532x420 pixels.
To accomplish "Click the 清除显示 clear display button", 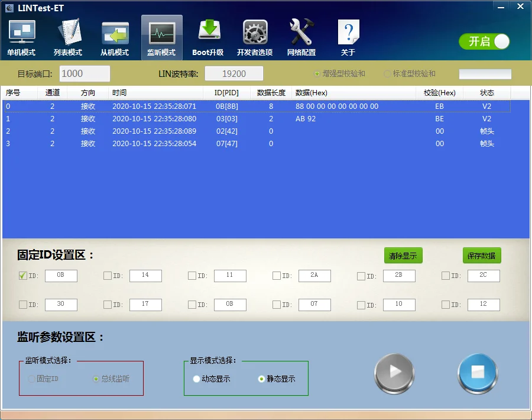I will [x=403, y=256].
